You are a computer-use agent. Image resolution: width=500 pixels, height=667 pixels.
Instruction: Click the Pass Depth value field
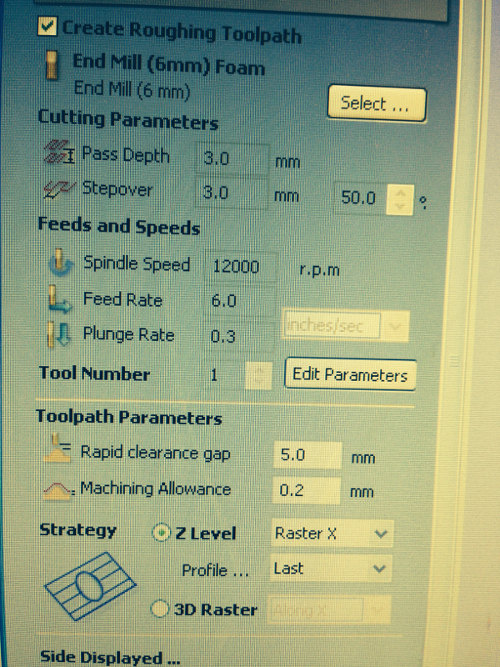tap(232, 158)
